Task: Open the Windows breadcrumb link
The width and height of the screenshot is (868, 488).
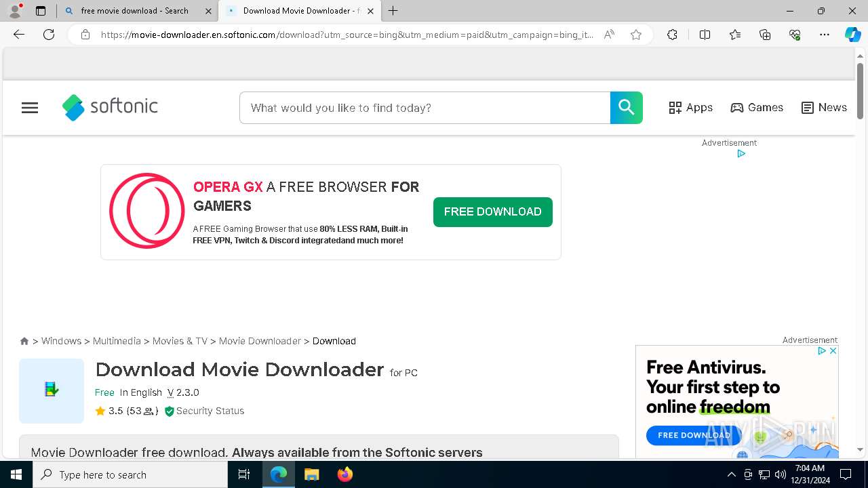Action: pos(61,341)
